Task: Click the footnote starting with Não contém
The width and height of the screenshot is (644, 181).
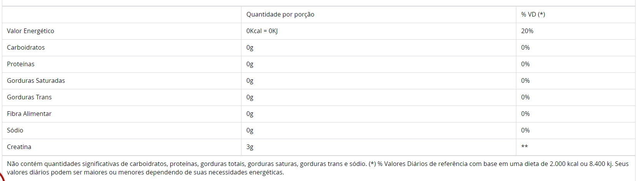Action: (x=318, y=168)
